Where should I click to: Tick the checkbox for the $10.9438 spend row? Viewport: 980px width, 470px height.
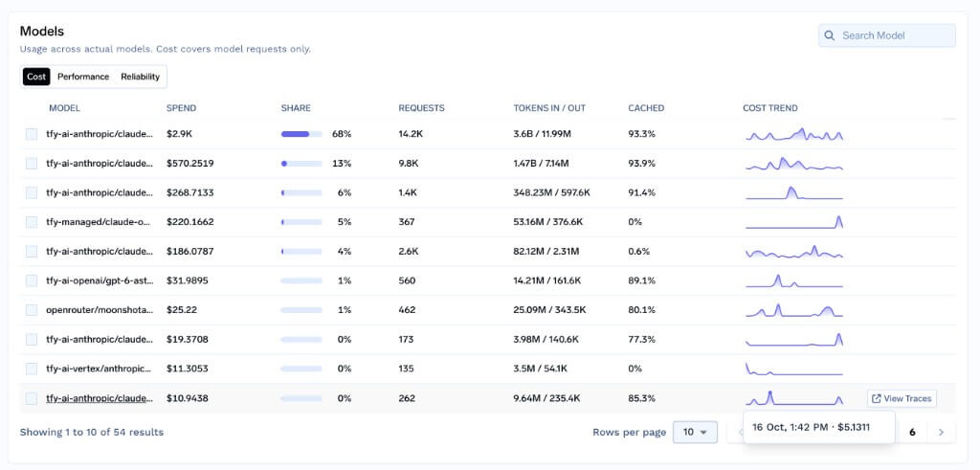pyautogui.click(x=32, y=398)
